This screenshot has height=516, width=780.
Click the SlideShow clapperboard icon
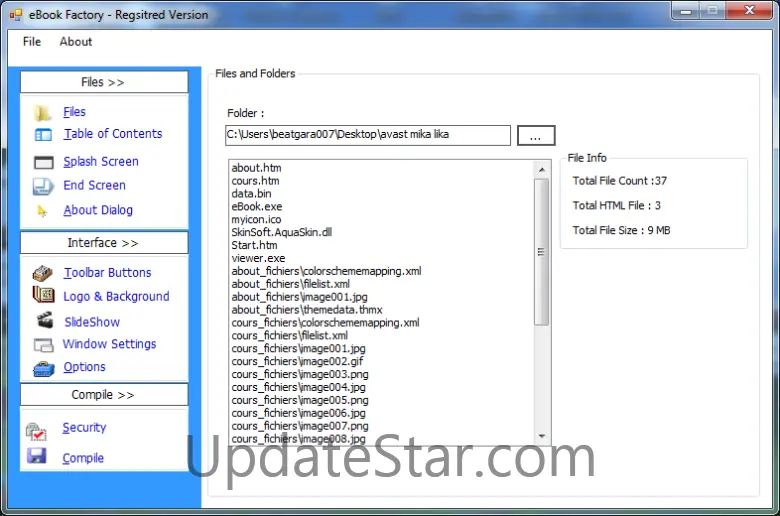point(45,320)
